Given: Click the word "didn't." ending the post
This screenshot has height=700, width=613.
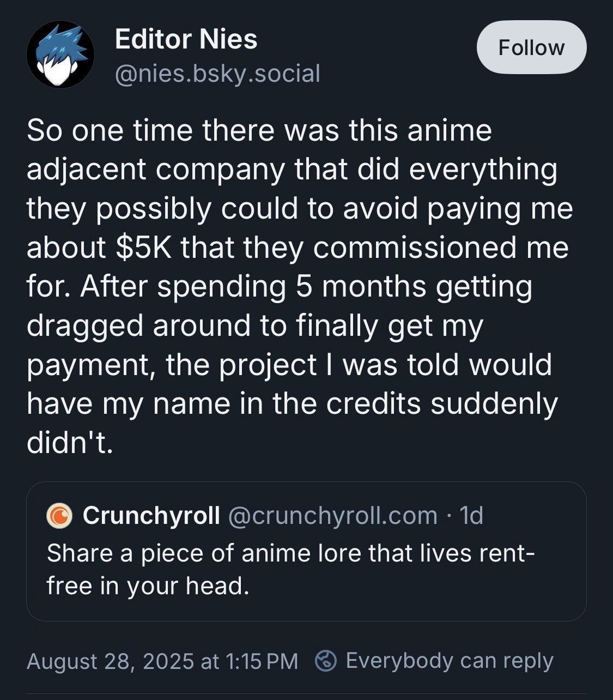Looking at the screenshot, I should pyautogui.click(x=70, y=443).
